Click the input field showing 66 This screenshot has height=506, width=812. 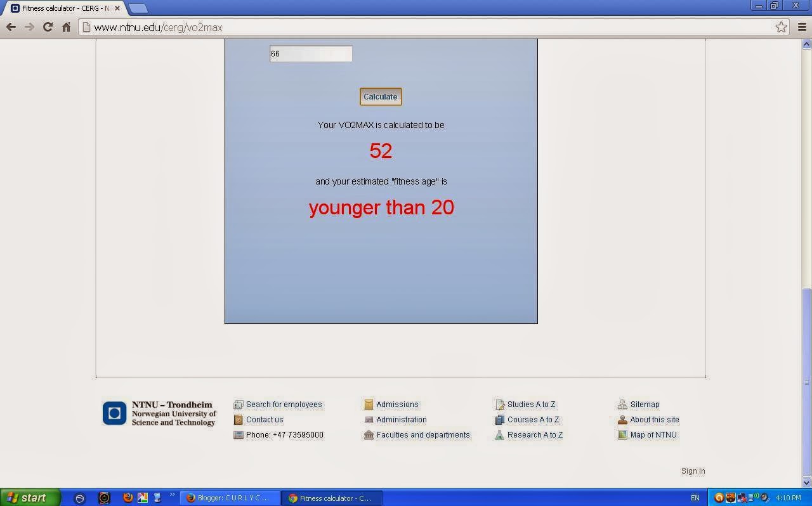(x=311, y=54)
